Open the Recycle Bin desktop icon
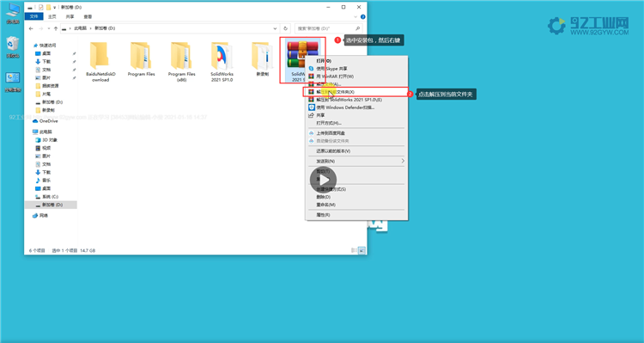The image size is (644, 343). point(13,44)
